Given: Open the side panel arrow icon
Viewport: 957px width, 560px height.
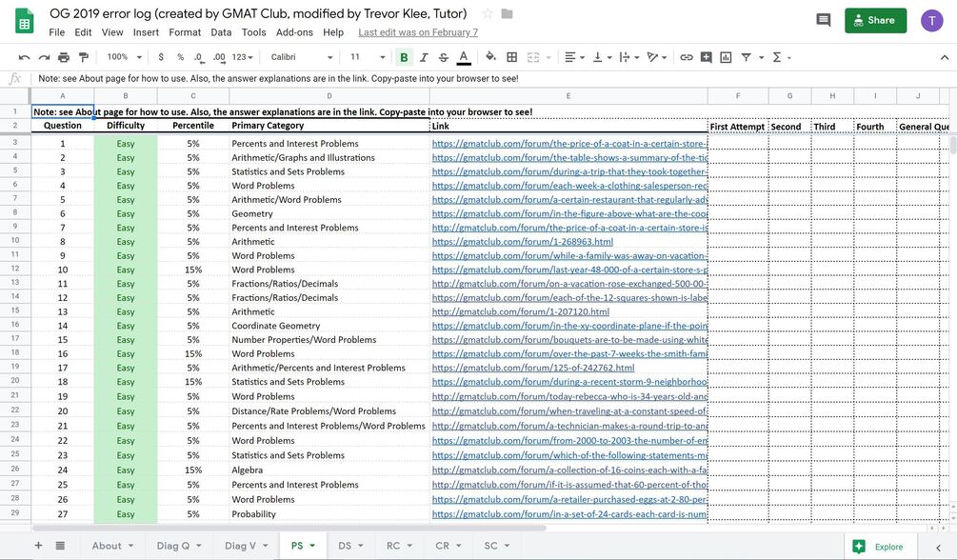Looking at the screenshot, I should coord(938,548).
